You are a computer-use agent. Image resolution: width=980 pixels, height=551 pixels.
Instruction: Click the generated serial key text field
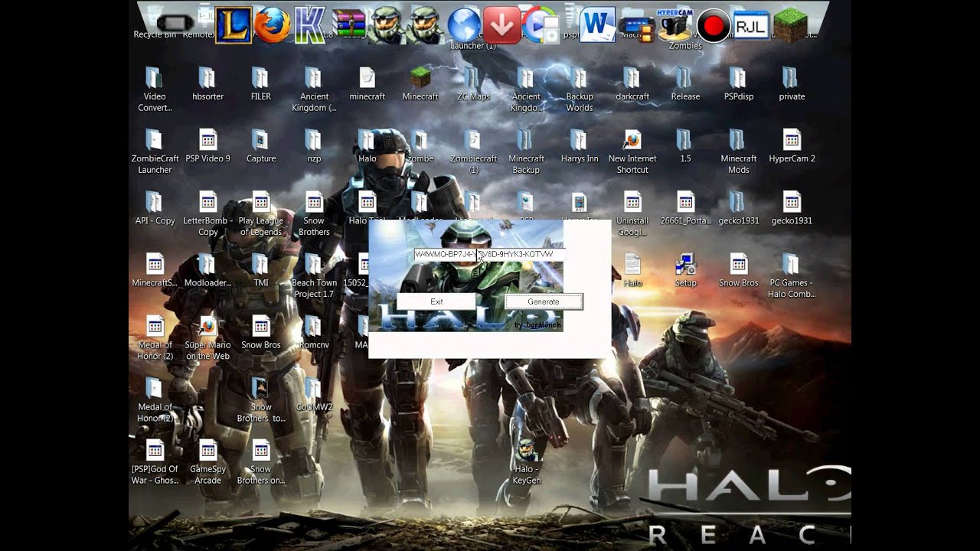pyautogui.click(x=489, y=254)
